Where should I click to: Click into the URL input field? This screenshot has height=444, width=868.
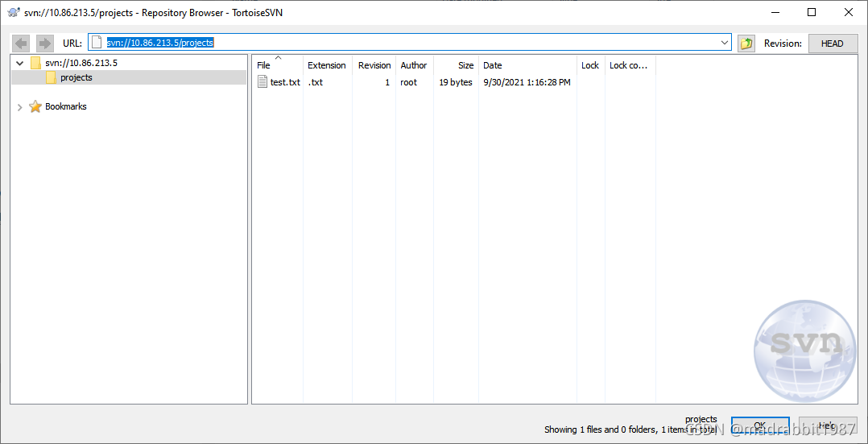(409, 43)
